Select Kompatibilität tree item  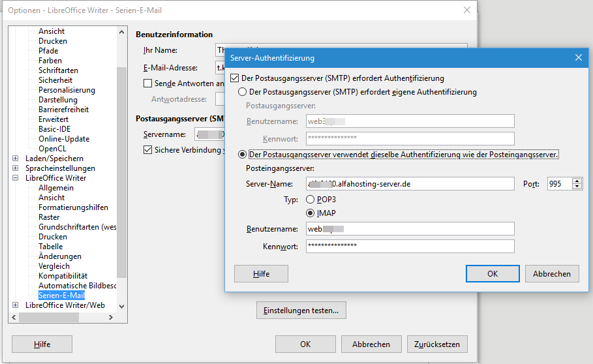[x=63, y=276]
